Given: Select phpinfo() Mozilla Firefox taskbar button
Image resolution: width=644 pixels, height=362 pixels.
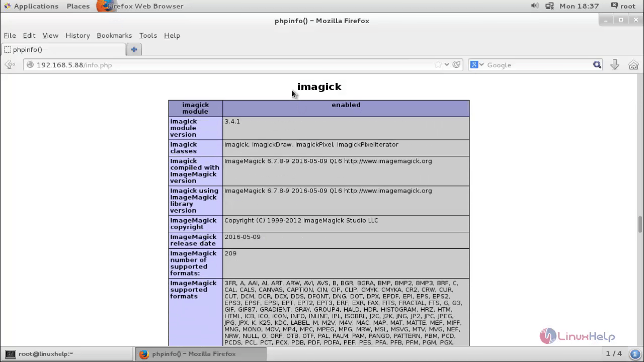Looking at the screenshot, I should tap(200, 354).
